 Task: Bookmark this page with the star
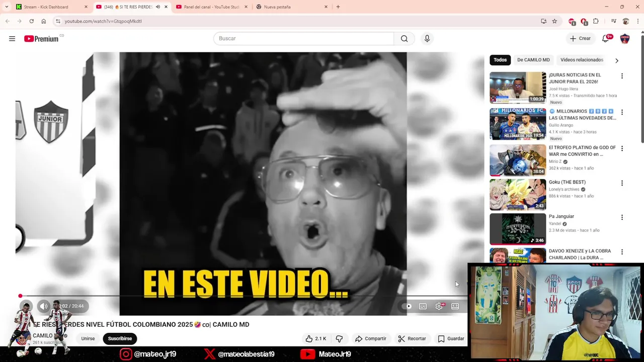pos(554,21)
